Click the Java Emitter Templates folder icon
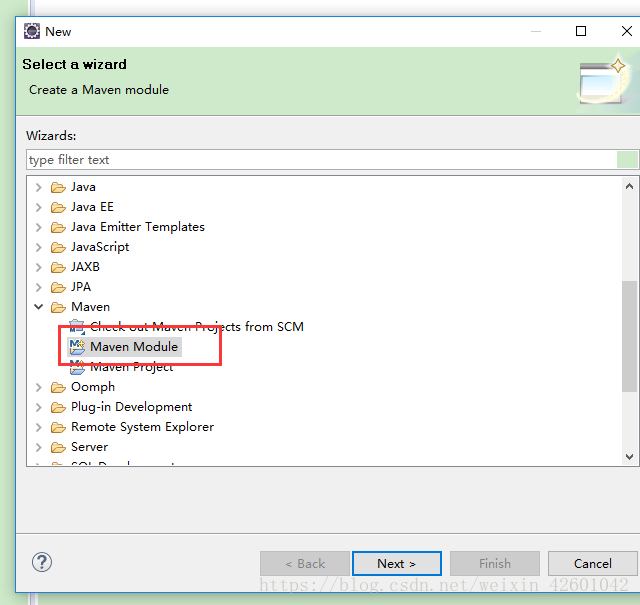 58,227
